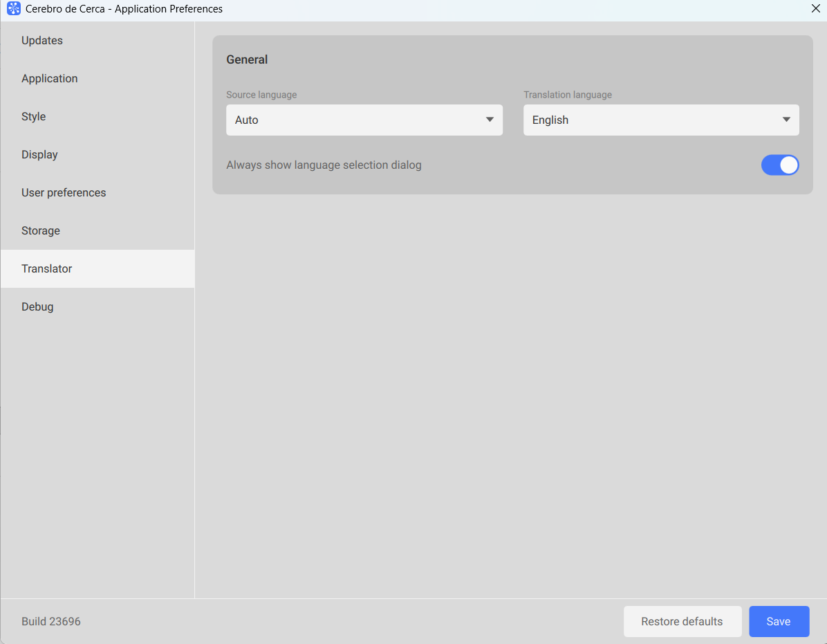827x644 pixels.
Task: Switch to the Application settings page
Action: pyautogui.click(x=50, y=79)
